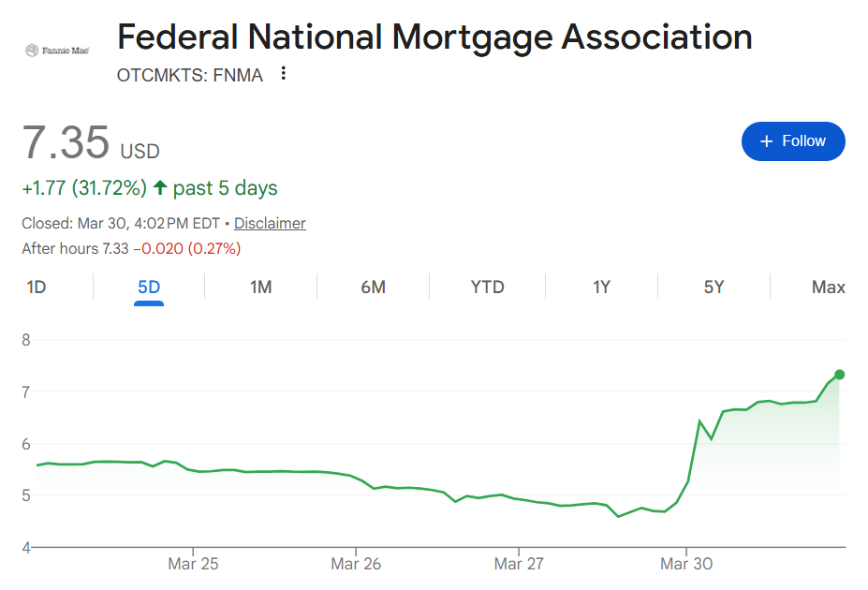Click the Mar 30 date marker
This screenshot has height=590, width=868.
pyautogui.click(x=685, y=564)
